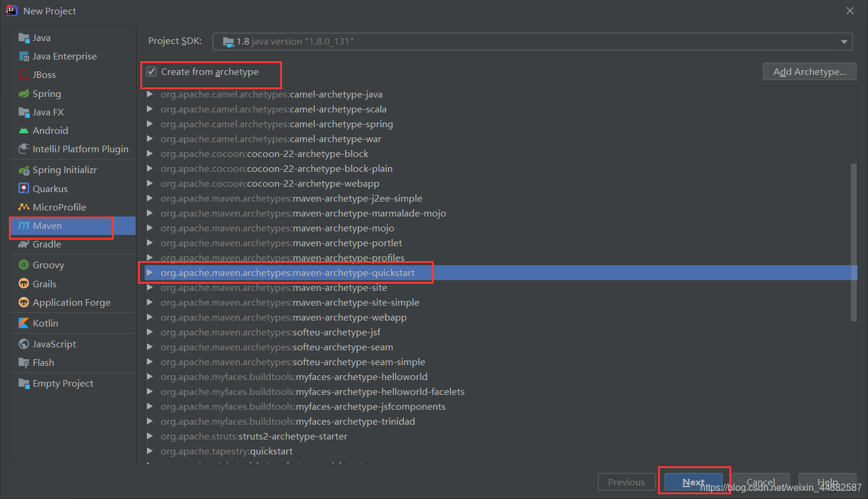Click the JavaScript globe icon
Viewport: 868px width, 499px height.
pos(24,344)
